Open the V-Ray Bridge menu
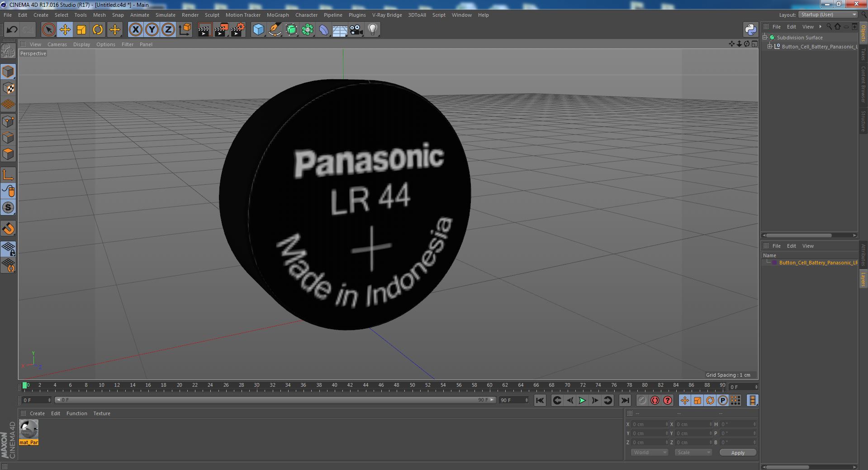This screenshot has height=470, width=868. pyautogui.click(x=387, y=15)
